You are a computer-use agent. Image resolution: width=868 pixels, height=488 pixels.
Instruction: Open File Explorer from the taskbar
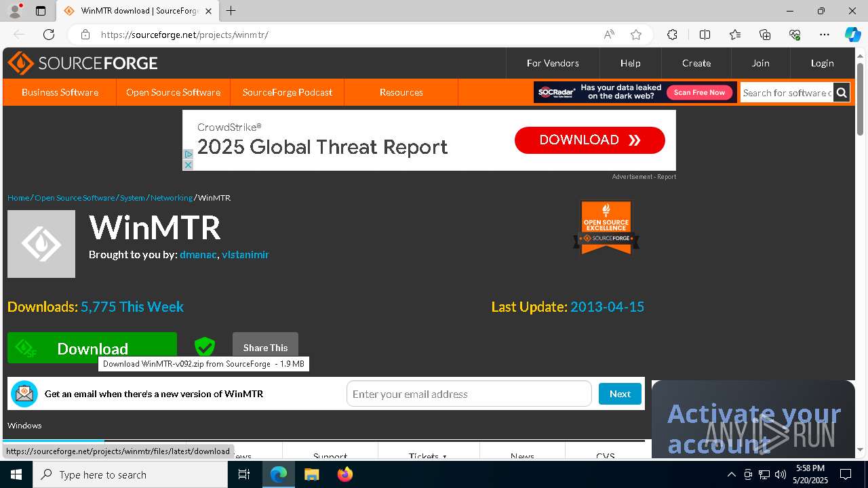pos(311,474)
